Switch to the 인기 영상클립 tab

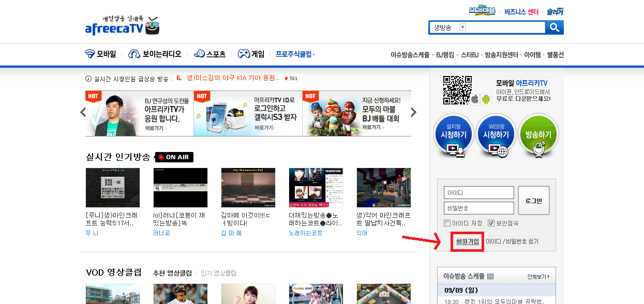pyautogui.click(x=218, y=273)
